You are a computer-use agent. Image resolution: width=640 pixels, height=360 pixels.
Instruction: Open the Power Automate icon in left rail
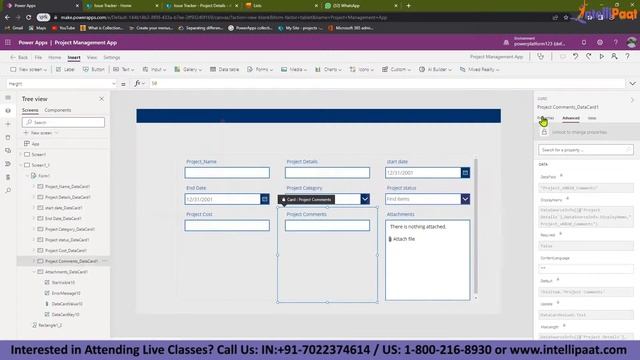(8, 164)
